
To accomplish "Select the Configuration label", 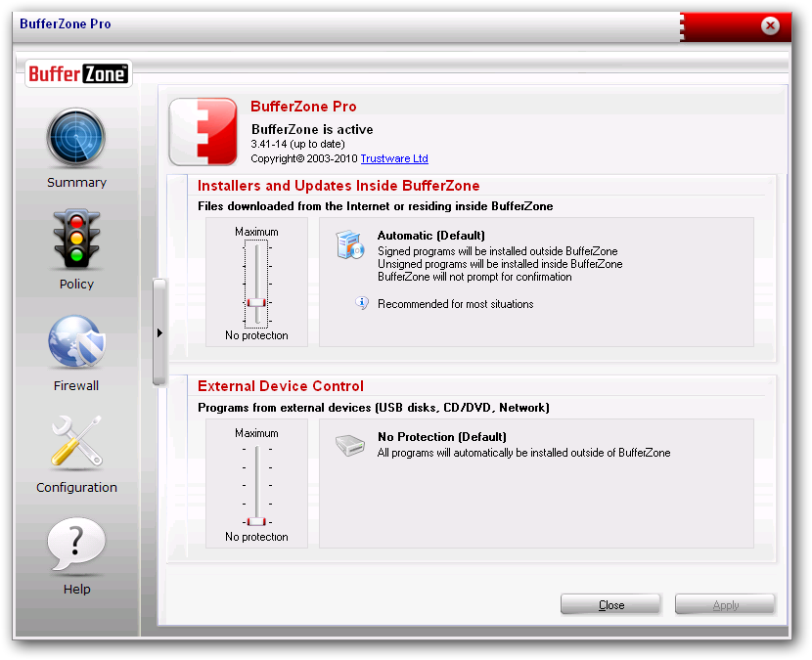I will point(76,487).
